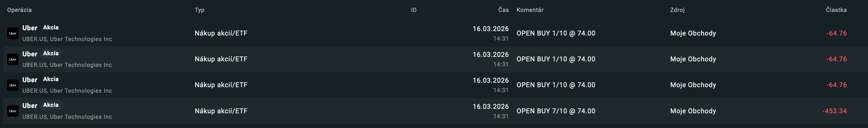Click the Komentár column header
The height and width of the screenshot is (128, 868).
(530, 10)
